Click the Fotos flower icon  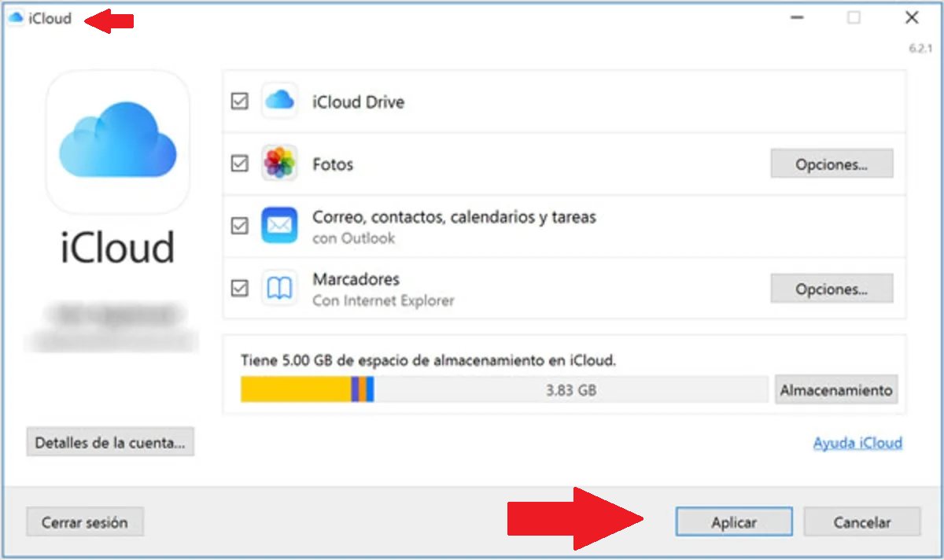click(x=279, y=164)
